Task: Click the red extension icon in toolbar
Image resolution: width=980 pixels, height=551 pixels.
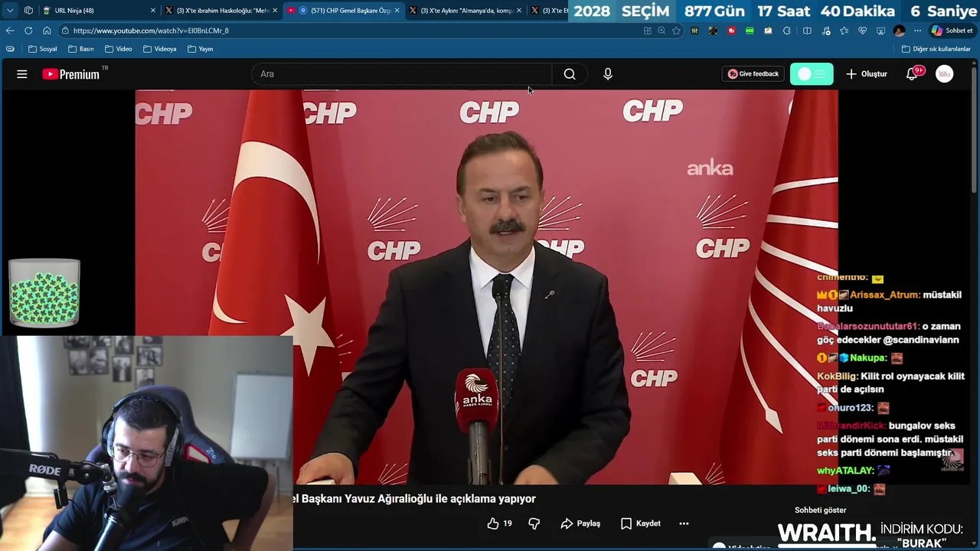Action: [731, 31]
